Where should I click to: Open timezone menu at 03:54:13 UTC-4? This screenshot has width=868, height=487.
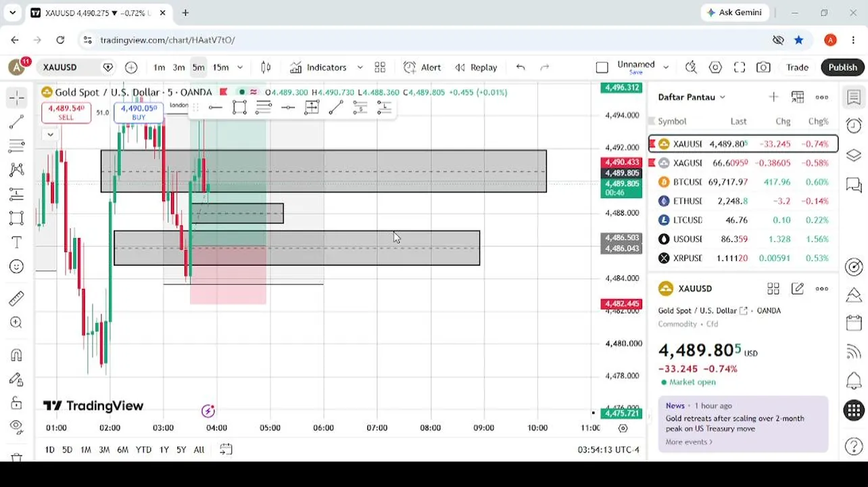(x=608, y=449)
